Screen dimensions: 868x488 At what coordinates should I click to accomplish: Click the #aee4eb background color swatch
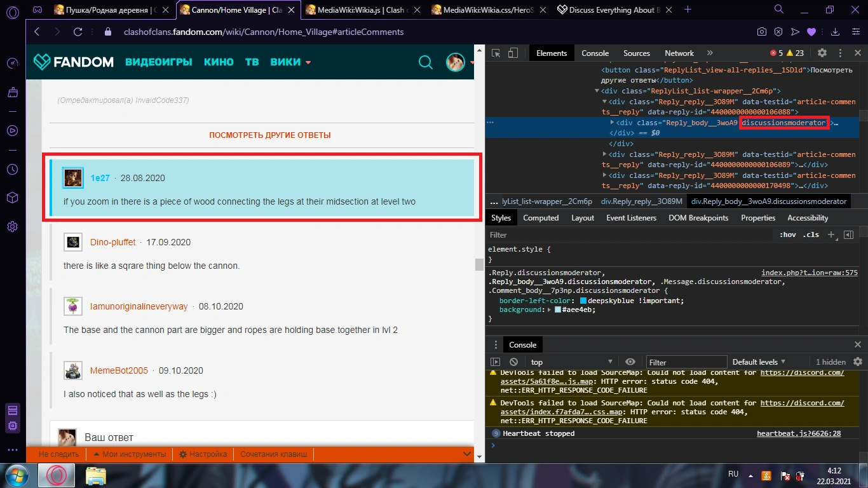pyautogui.click(x=558, y=309)
